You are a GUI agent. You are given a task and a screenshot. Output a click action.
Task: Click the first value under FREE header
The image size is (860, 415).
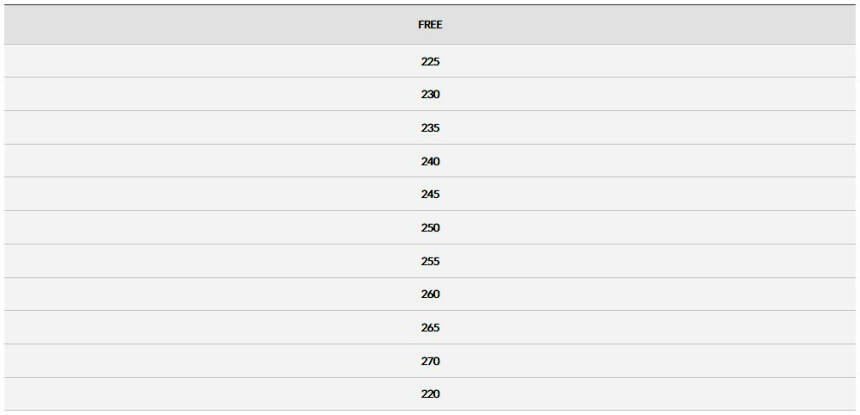(x=430, y=62)
